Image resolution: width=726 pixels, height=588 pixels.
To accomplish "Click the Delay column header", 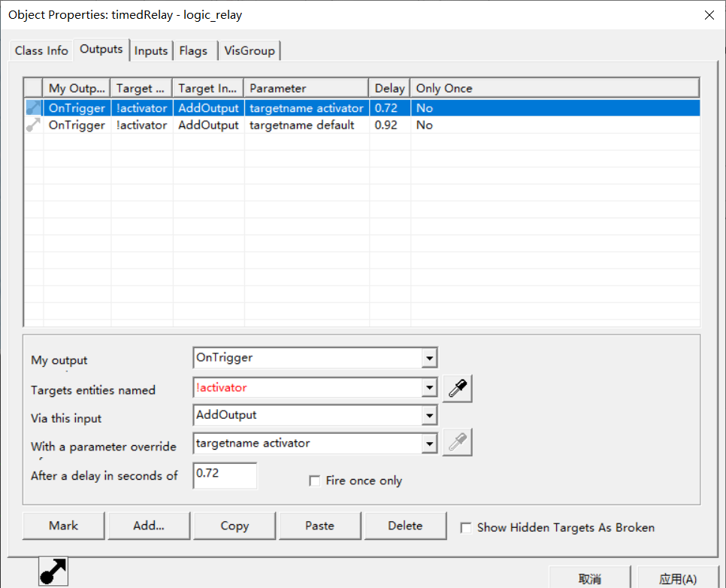I will point(389,88).
